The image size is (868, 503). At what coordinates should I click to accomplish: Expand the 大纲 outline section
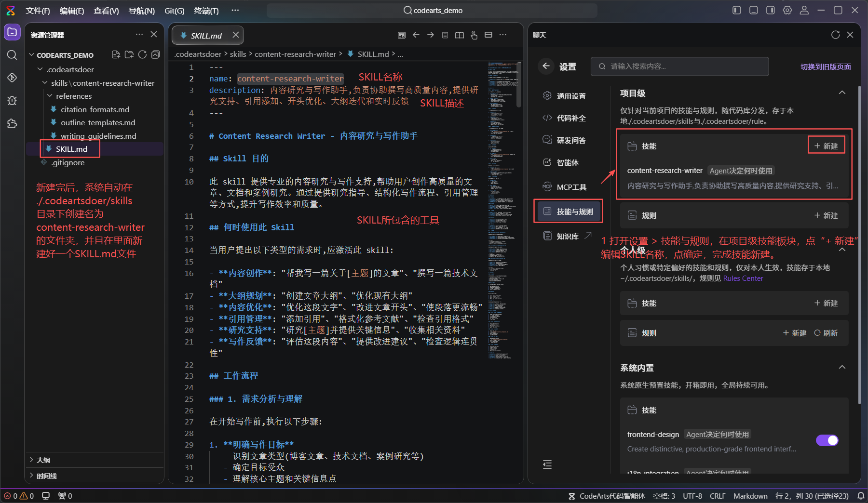click(x=94, y=460)
